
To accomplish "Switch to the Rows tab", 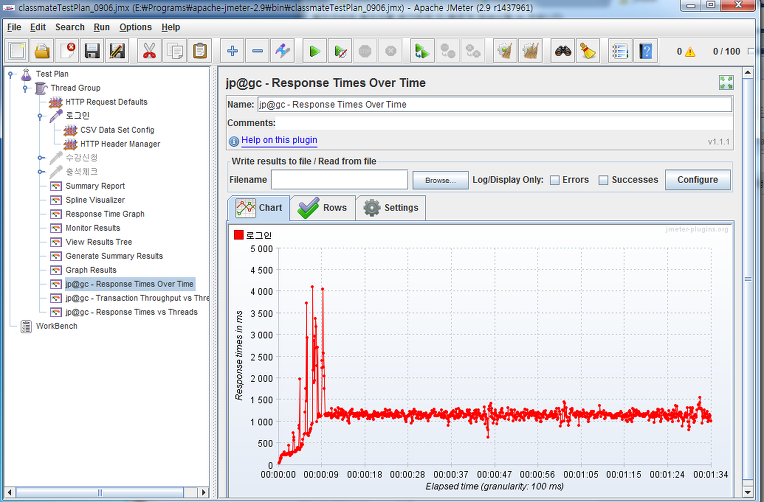I will pyautogui.click(x=323, y=208).
